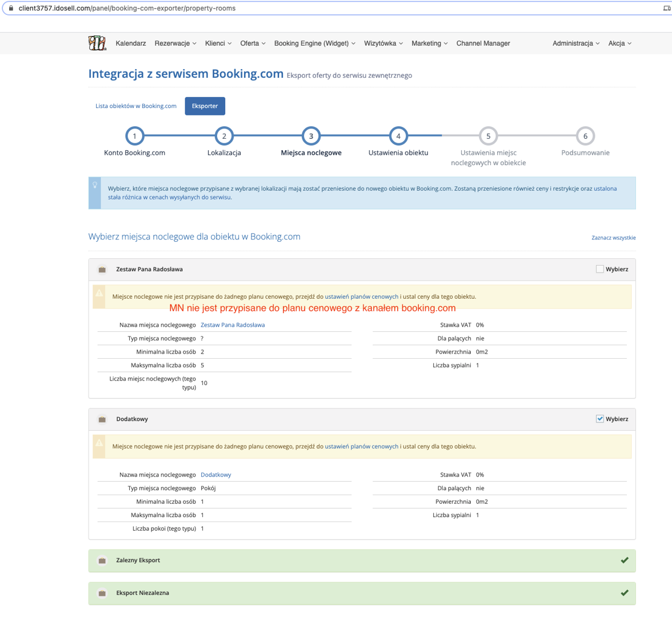Click the briefcase icon beside Dodatkowy
The width and height of the screenshot is (672, 617).
[x=102, y=419]
